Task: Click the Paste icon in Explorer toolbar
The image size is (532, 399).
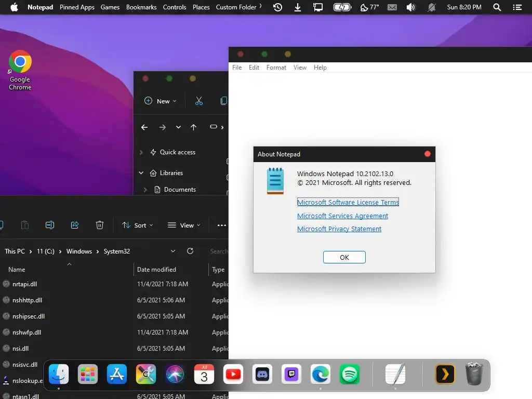Action: 25,225
